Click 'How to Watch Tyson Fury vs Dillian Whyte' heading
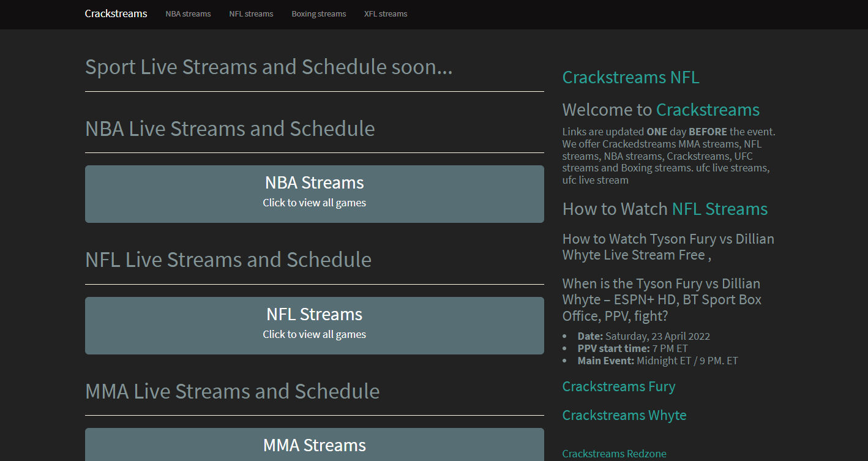Screen dimensions: 868x461 [668, 247]
